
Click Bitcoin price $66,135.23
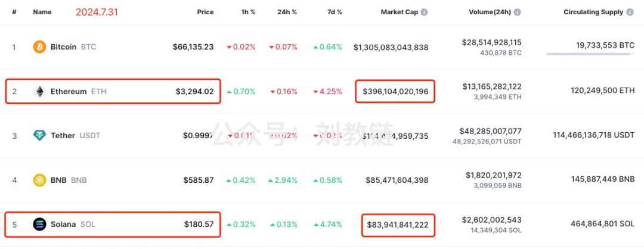click(x=193, y=47)
